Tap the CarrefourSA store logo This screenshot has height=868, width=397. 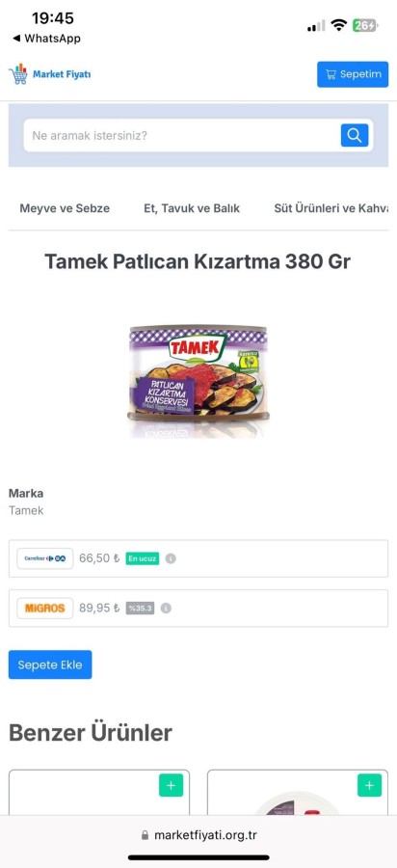44,558
